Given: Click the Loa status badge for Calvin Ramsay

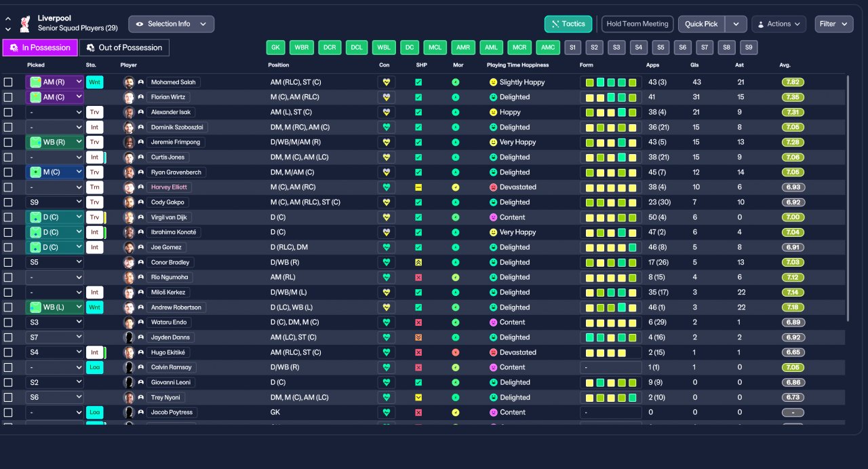Looking at the screenshot, I should tap(94, 367).
